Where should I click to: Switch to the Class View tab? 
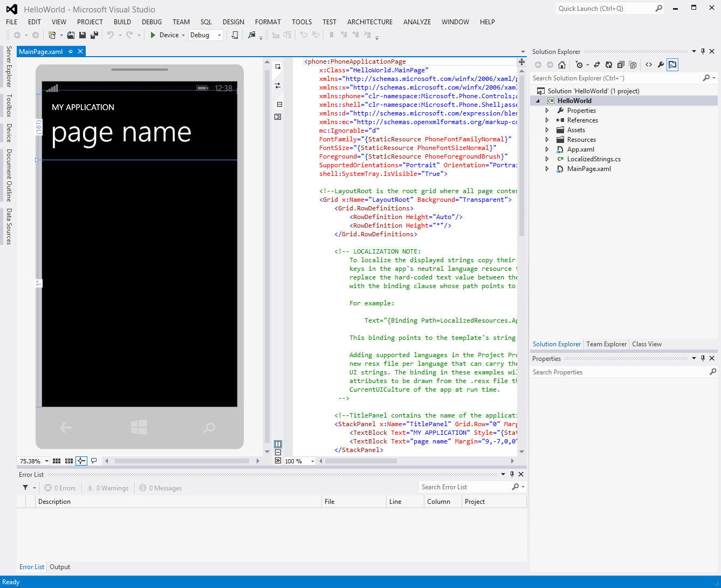tap(647, 344)
